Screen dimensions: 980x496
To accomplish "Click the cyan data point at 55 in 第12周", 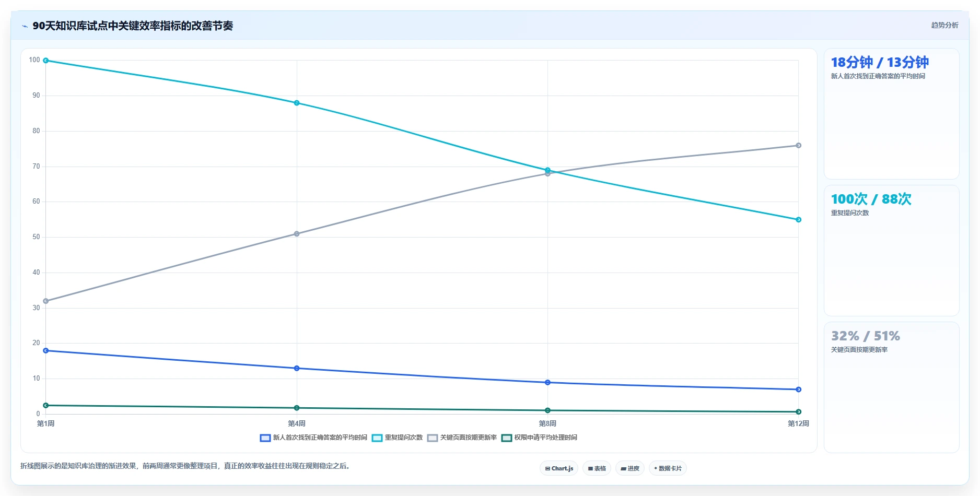I will (798, 220).
